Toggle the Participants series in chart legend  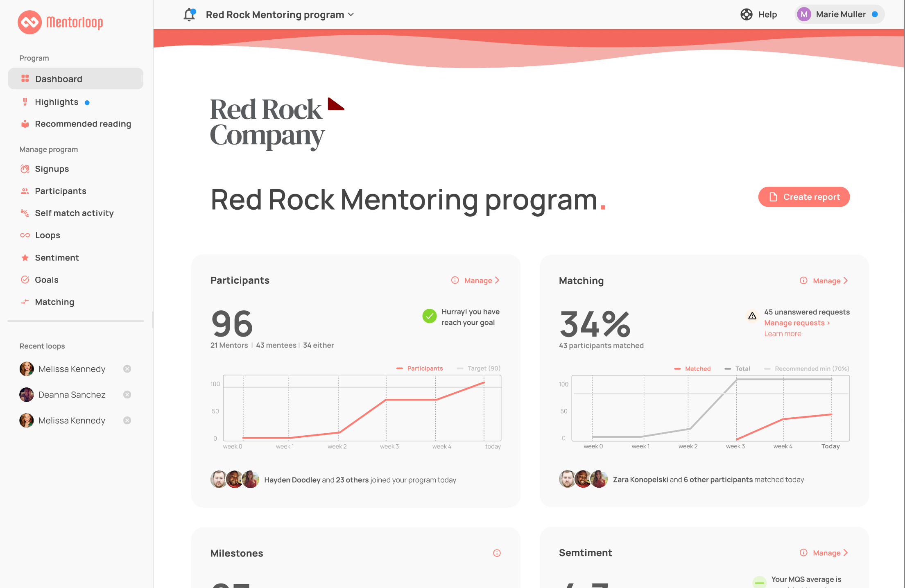pyautogui.click(x=419, y=368)
